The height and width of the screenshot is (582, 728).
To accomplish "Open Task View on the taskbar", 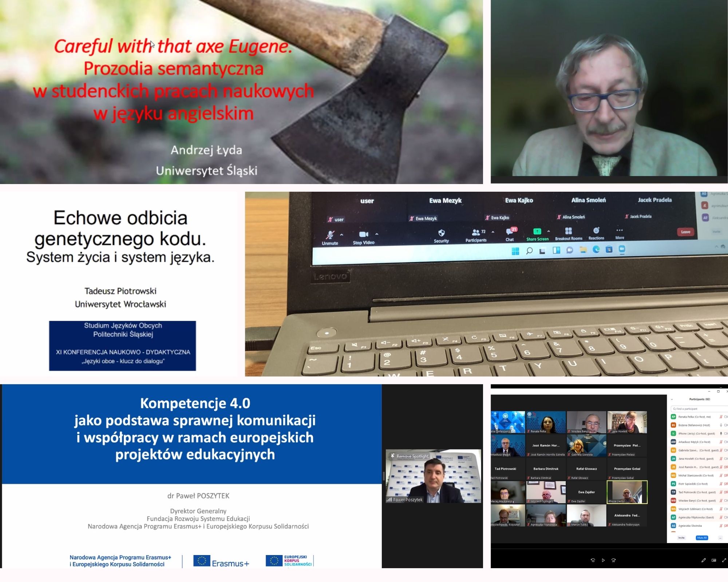I will [x=542, y=251].
